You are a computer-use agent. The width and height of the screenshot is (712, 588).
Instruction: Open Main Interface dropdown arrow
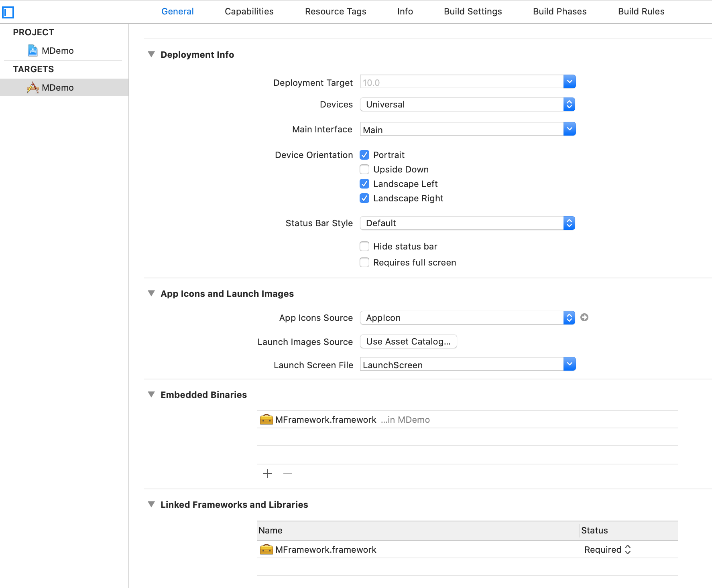(x=570, y=129)
